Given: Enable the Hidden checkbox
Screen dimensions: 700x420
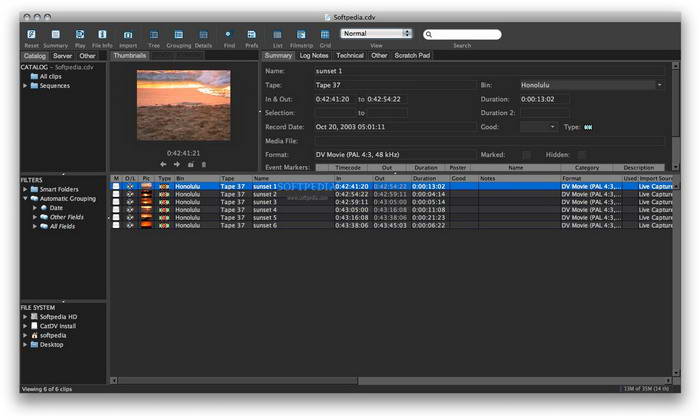Looking at the screenshot, I should pos(581,155).
